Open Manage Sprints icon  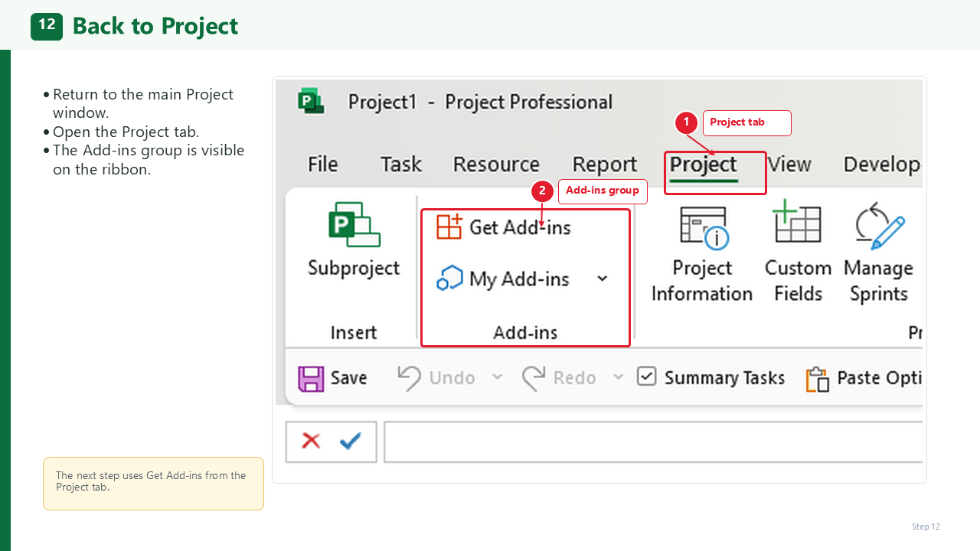880,226
